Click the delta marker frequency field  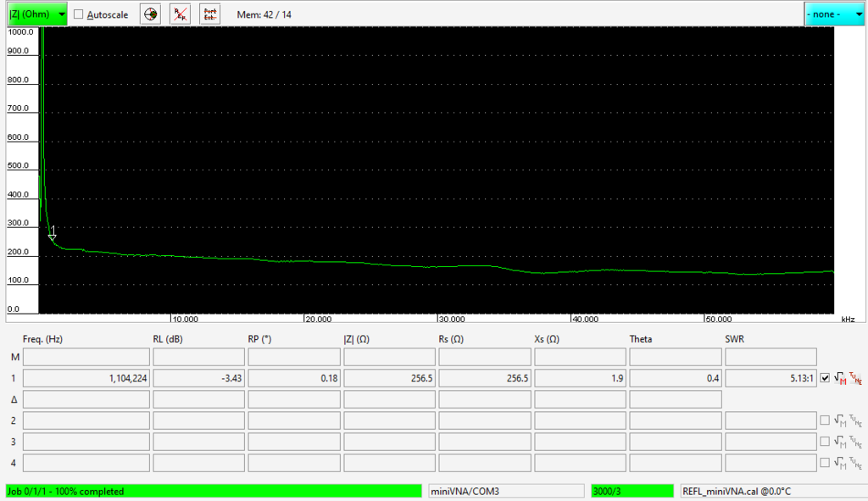click(x=86, y=399)
